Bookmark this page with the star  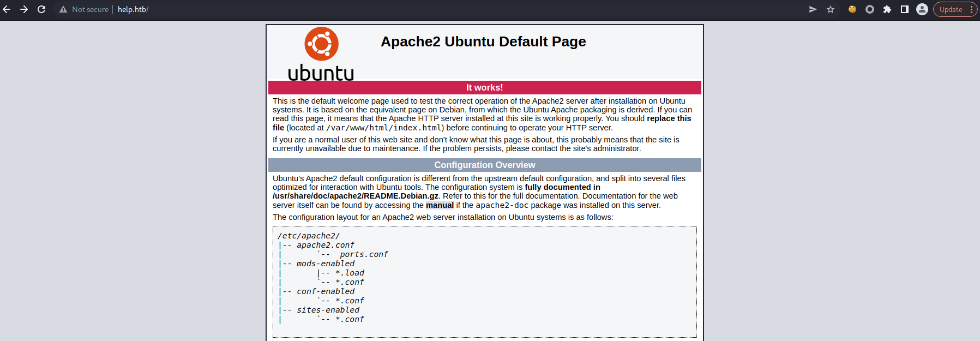[x=831, y=9]
